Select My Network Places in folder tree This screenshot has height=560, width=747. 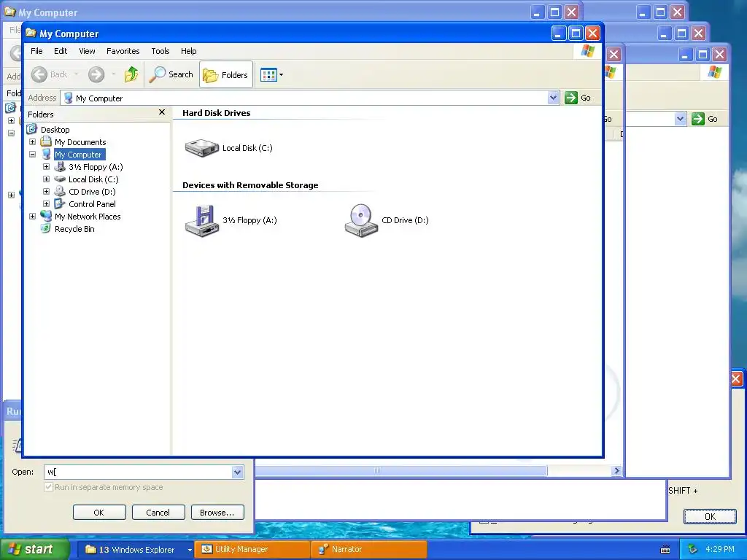(88, 216)
